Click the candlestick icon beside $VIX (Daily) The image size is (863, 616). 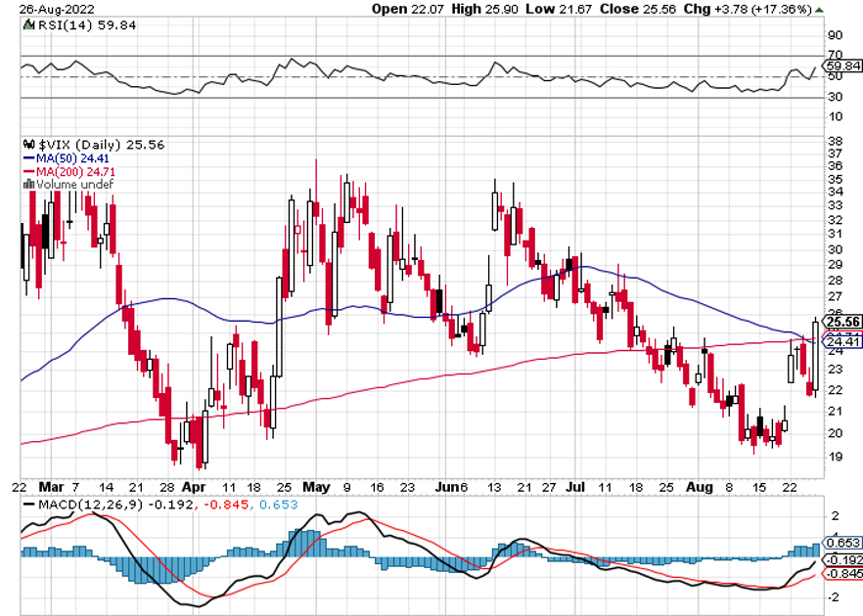pos(28,144)
